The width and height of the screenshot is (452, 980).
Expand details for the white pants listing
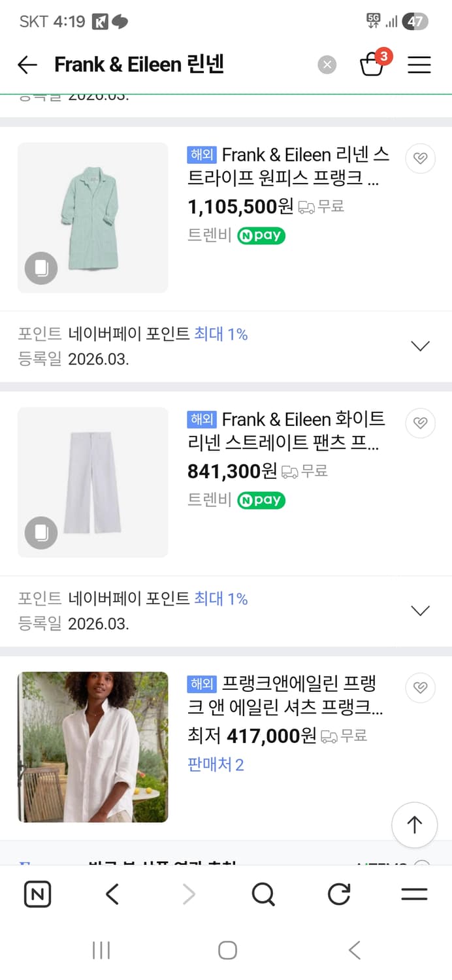pos(420,610)
